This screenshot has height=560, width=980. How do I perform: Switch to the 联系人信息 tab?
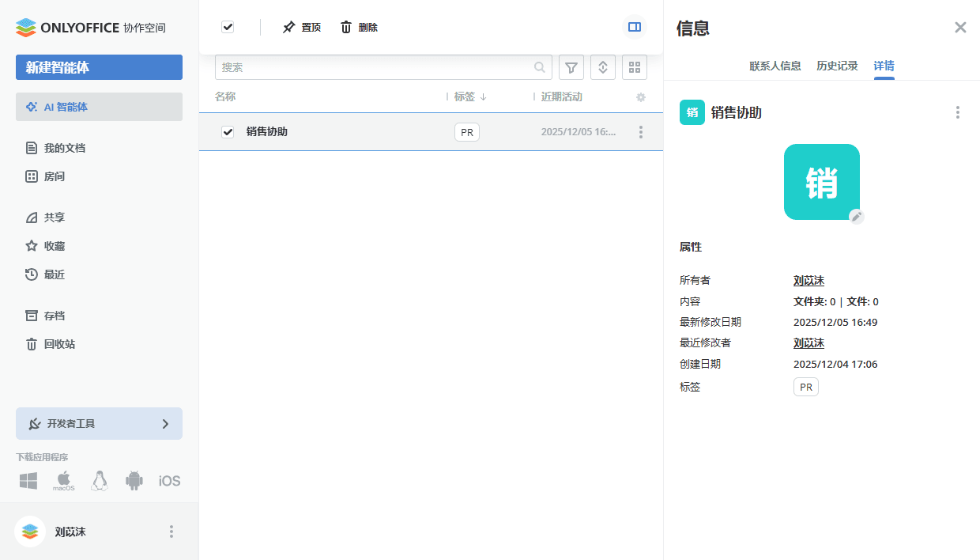[x=775, y=66]
